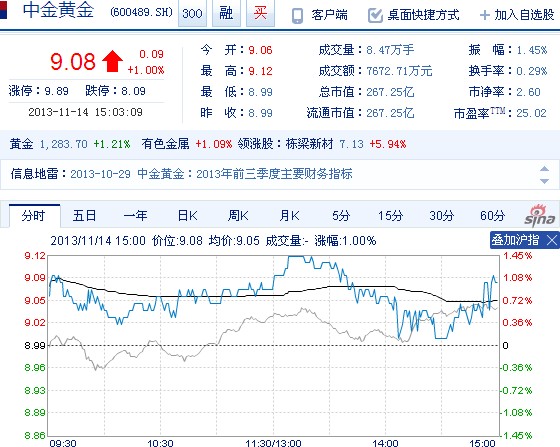Click the red 买 buy button
Screen dimensions: 560x447
[260, 13]
